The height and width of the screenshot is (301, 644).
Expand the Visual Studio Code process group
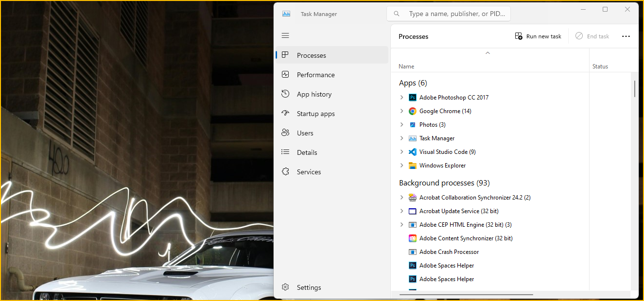coord(401,152)
